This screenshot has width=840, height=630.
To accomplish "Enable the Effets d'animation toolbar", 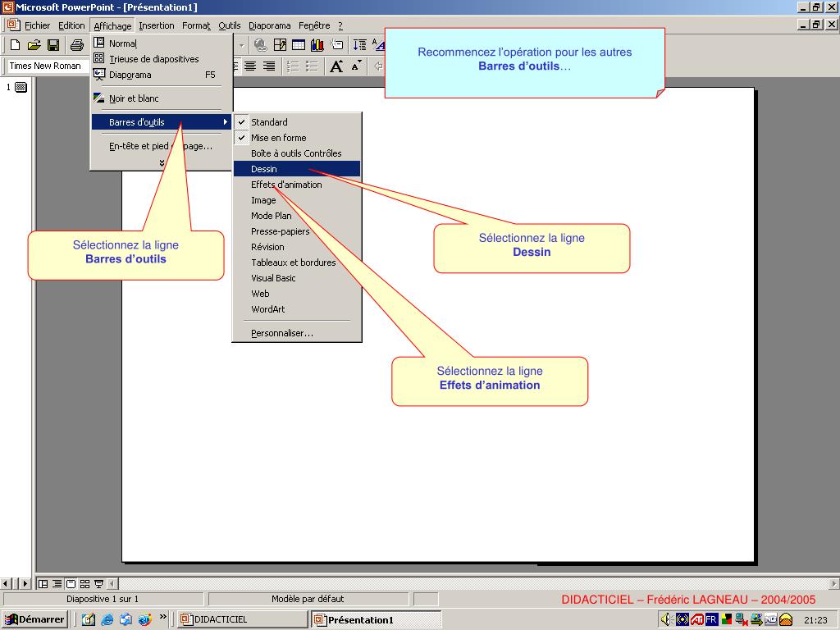I will [297, 185].
